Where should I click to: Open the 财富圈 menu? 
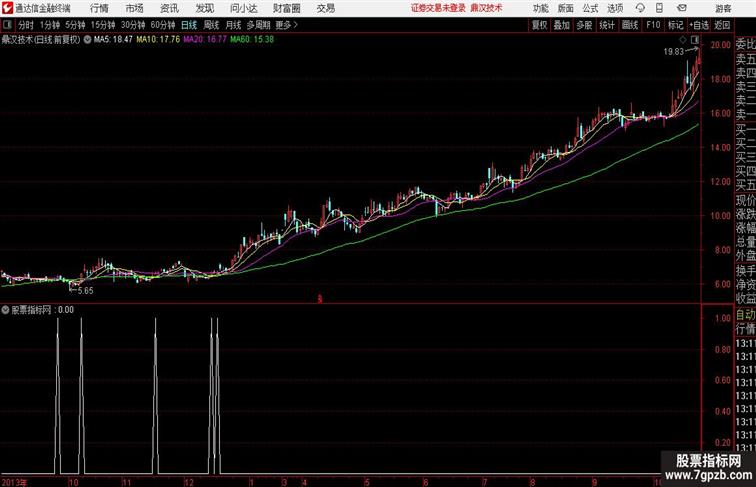[286, 8]
